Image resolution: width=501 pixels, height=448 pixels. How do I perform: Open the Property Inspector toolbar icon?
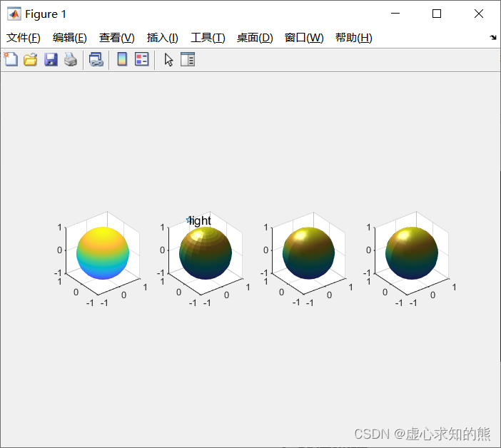(188, 59)
